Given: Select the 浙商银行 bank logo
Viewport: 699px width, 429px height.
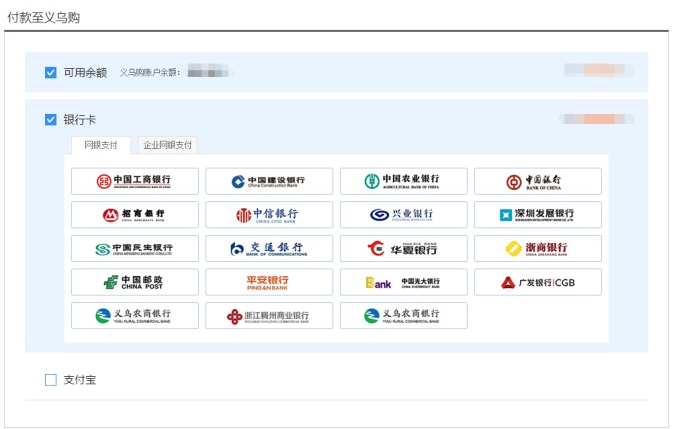Looking at the screenshot, I should (x=537, y=249).
